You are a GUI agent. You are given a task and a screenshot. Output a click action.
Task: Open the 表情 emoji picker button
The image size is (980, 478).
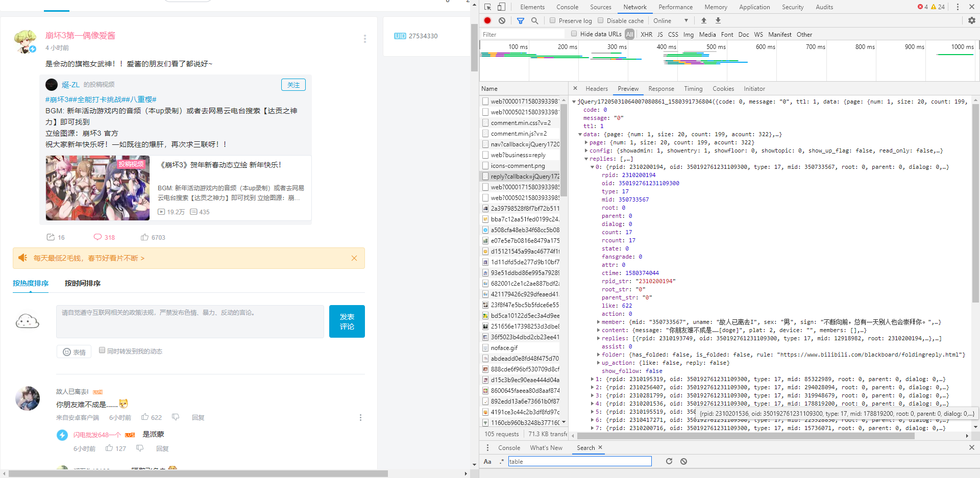74,352
